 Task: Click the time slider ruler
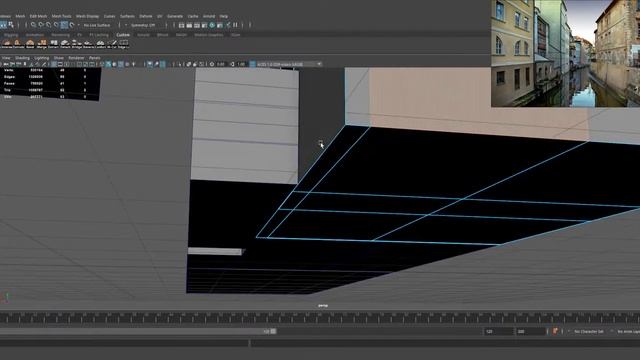(x=320, y=318)
